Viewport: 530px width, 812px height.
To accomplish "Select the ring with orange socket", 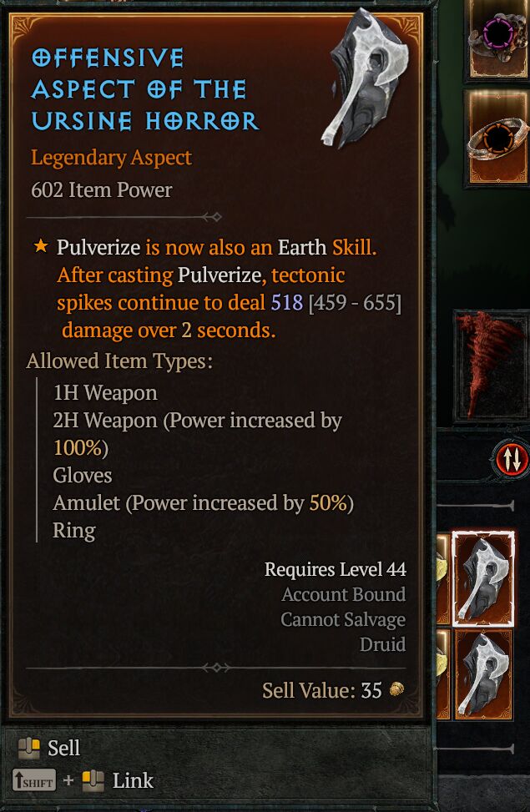I will 498,138.
